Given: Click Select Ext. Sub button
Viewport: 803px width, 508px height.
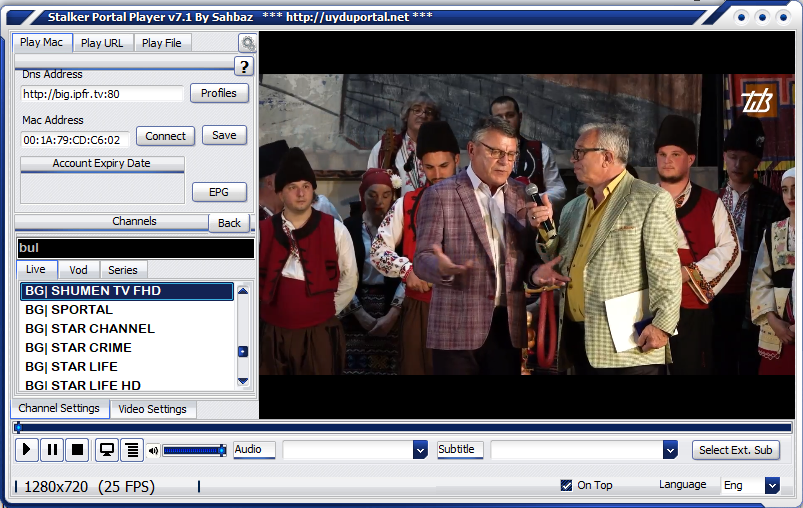Looking at the screenshot, I should pos(736,450).
